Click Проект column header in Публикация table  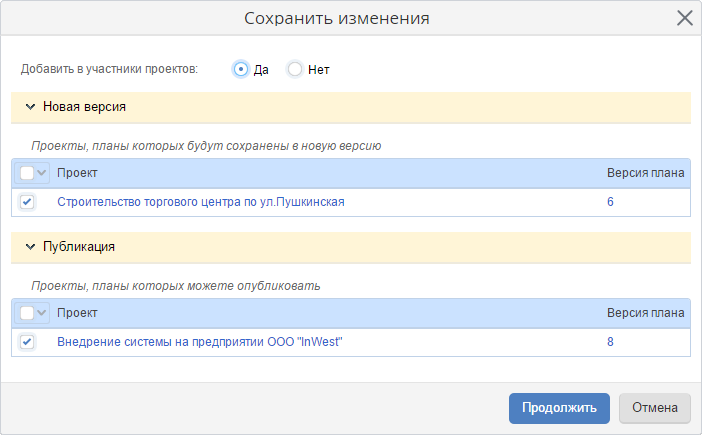click(77, 313)
